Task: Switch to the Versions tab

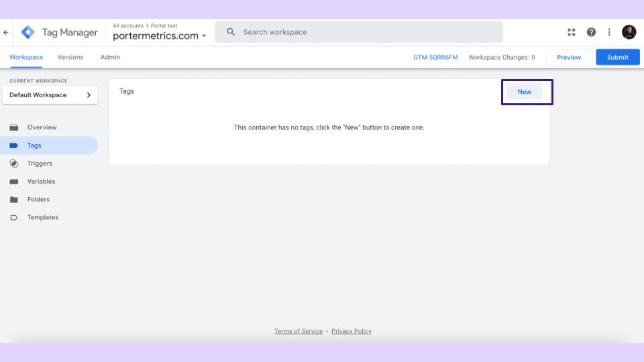Action: pos(70,57)
